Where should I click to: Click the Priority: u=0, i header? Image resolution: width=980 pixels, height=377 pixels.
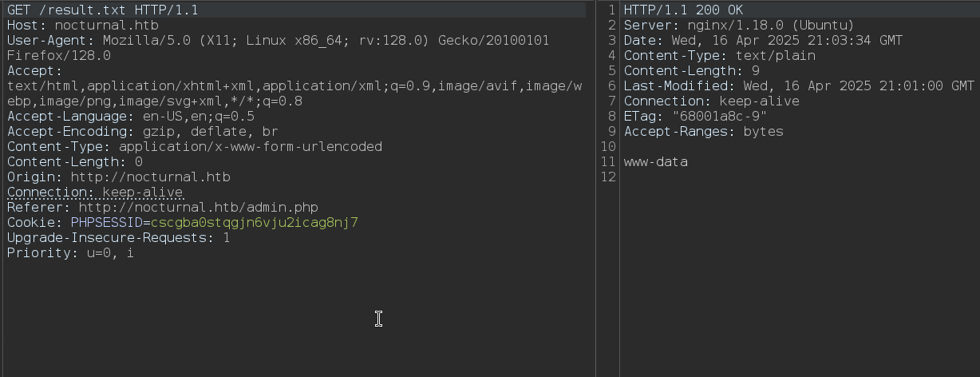click(70, 253)
